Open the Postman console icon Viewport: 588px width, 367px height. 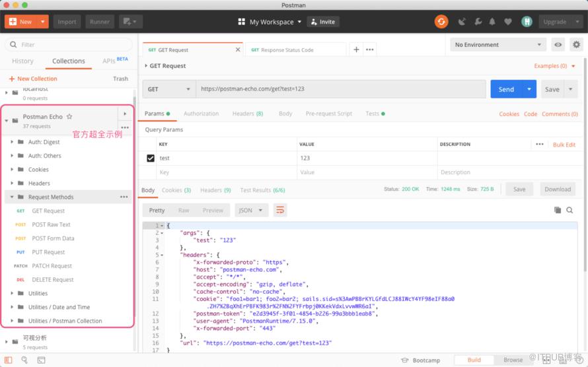click(x=41, y=360)
